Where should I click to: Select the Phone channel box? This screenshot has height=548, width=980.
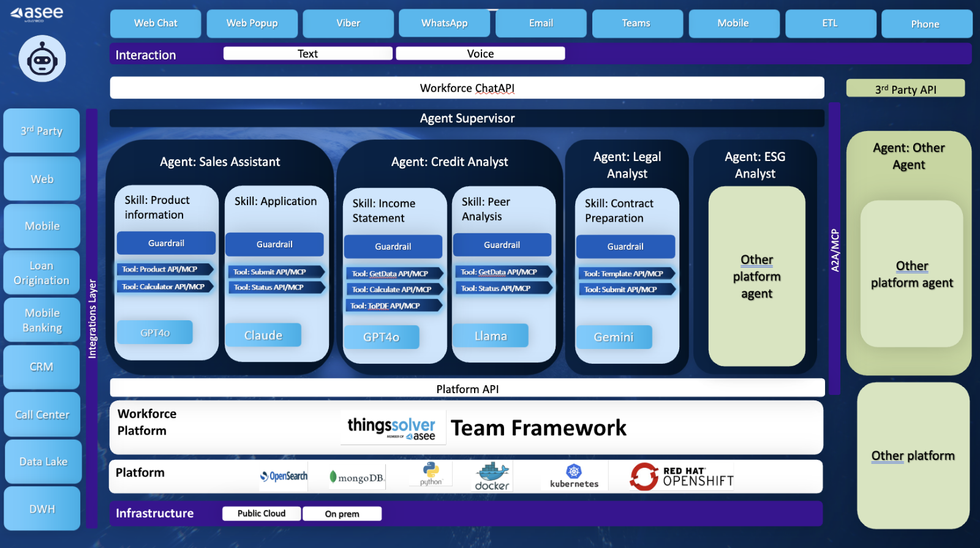(926, 24)
